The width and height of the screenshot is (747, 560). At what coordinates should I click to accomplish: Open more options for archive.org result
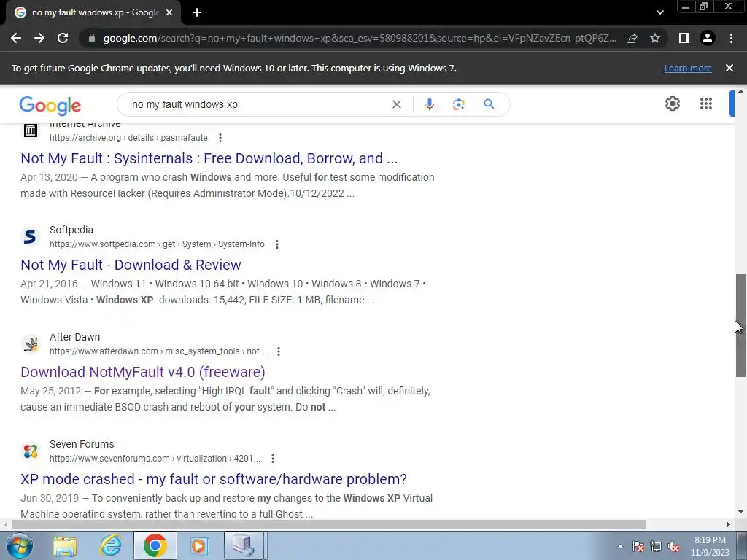pos(220,138)
